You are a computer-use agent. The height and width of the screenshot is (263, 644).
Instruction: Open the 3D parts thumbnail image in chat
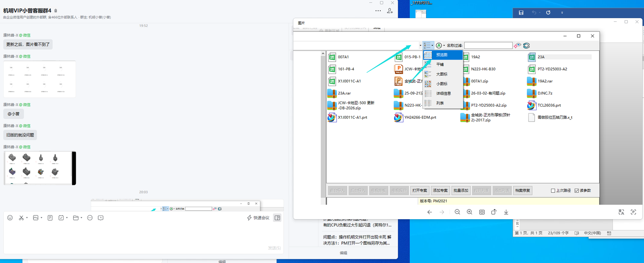click(40, 168)
